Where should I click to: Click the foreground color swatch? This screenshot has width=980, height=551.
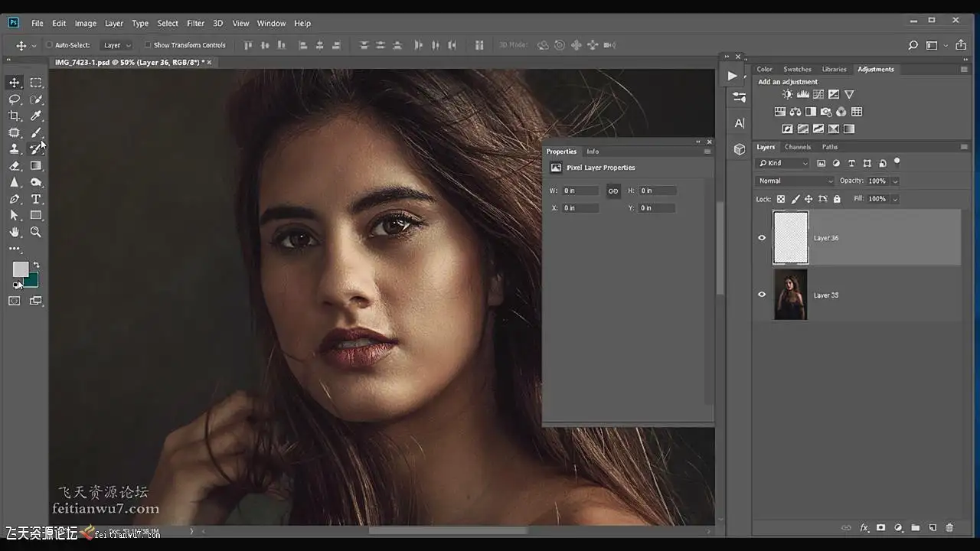(20, 269)
